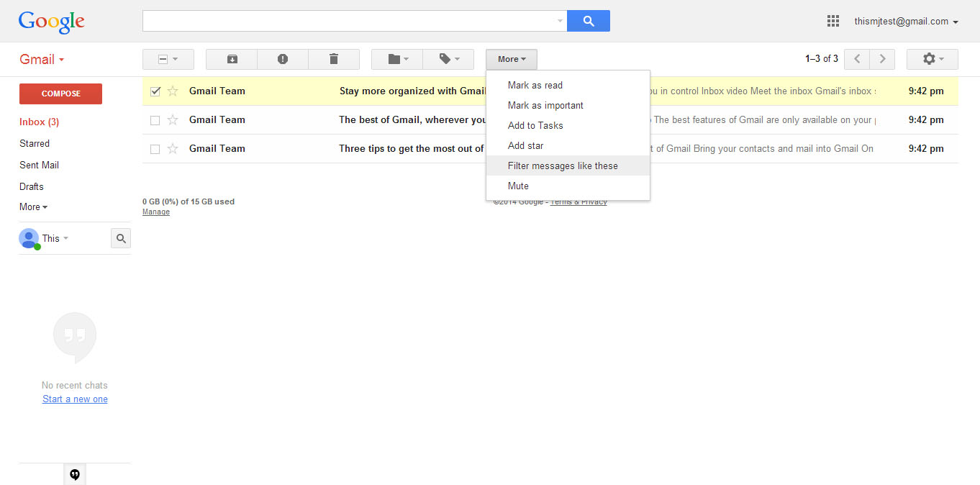This screenshot has height=485, width=980.
Task: Open the Move to folder icon
Action: pos(397,59)
